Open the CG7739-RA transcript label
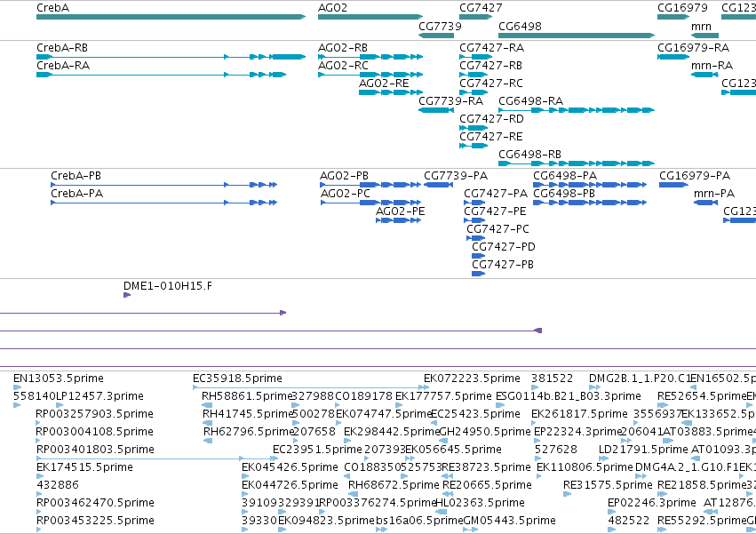 click(450, 100)
